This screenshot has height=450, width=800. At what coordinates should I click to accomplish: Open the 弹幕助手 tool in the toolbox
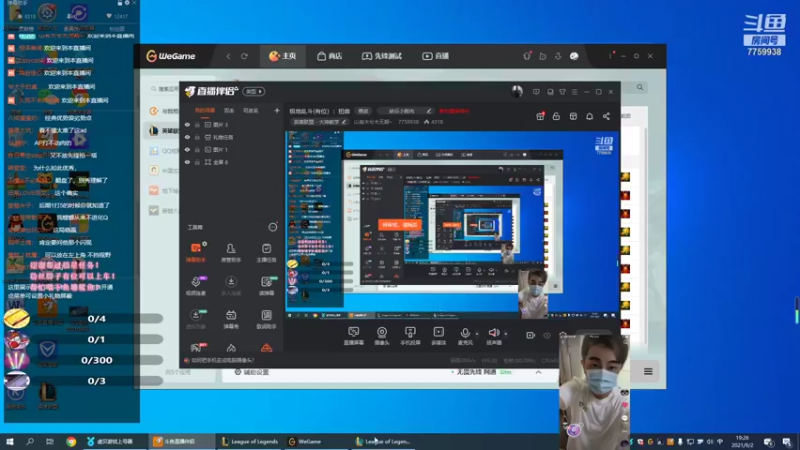[195, 253]
